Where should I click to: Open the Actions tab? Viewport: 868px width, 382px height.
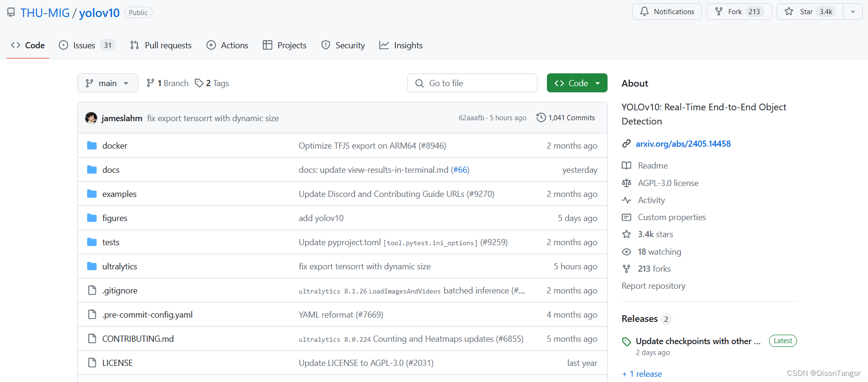[227, 45]
